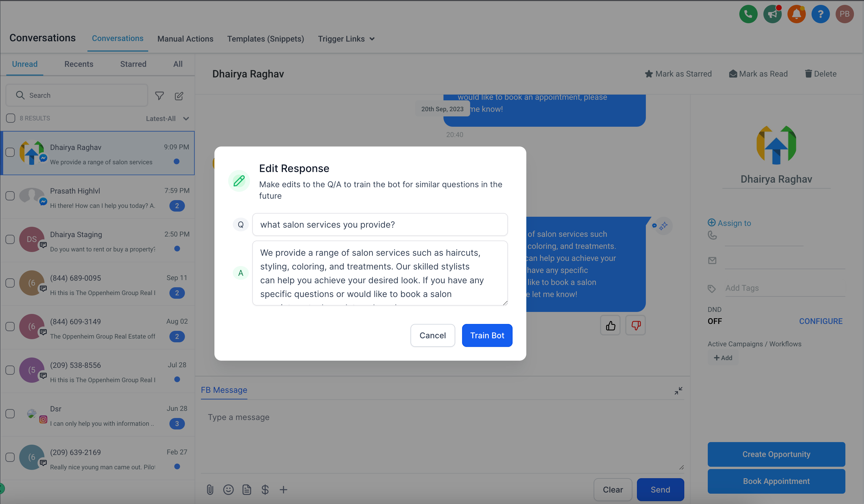Click the thumbs up reaction icon
Image resolution: width=864 pixels, height=504 pixels.
tap(611, 325)
